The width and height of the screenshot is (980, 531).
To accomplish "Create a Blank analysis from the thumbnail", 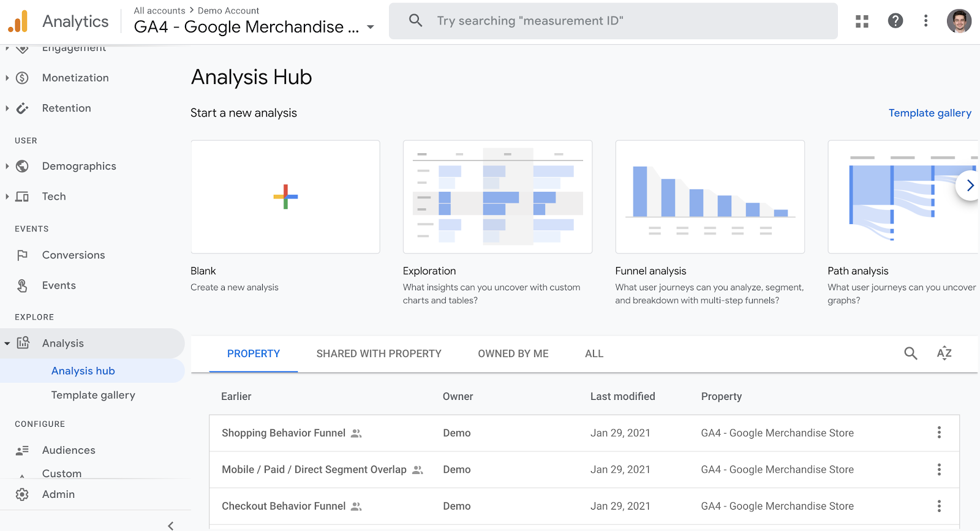I will click(285, 197).
